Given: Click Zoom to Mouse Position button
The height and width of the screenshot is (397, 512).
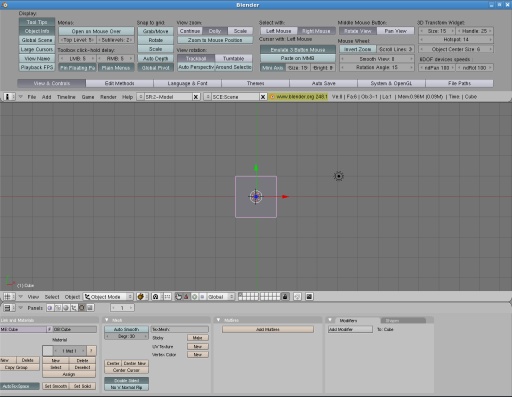Looking at the screenshot, I should (x=215, y=40).
